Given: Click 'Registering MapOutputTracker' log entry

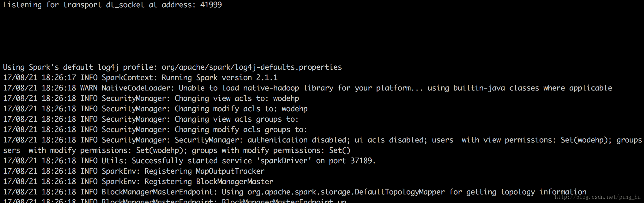Looking at the screenshot, I should click(204, 171).
